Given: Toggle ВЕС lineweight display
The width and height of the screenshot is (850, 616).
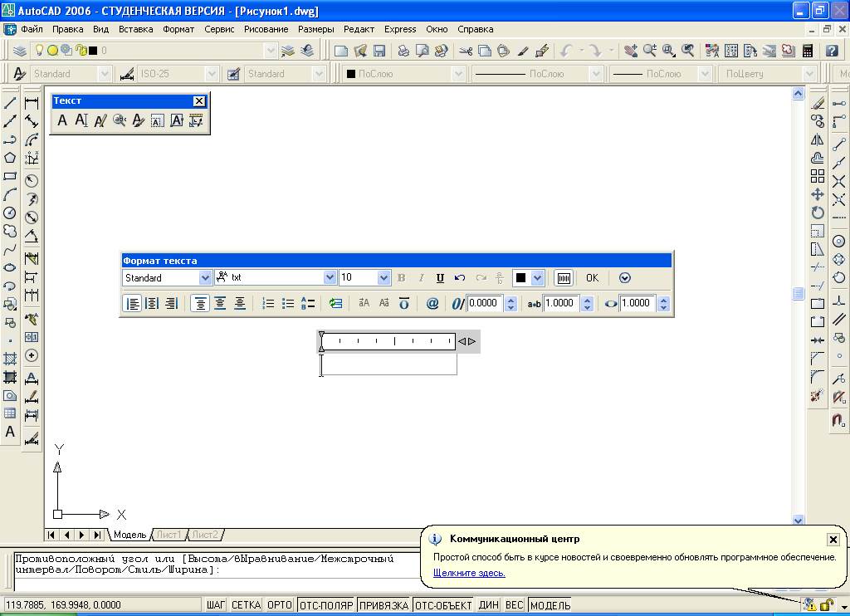Looking at the screenshot, I should click(x=515, y=605).
